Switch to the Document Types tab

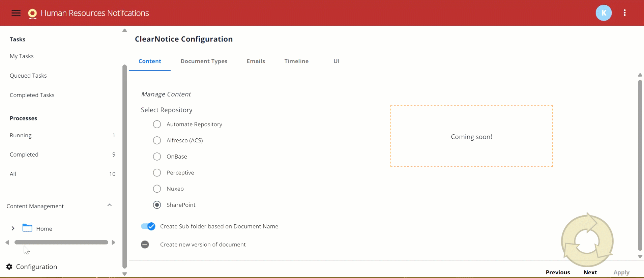(204, 61)
